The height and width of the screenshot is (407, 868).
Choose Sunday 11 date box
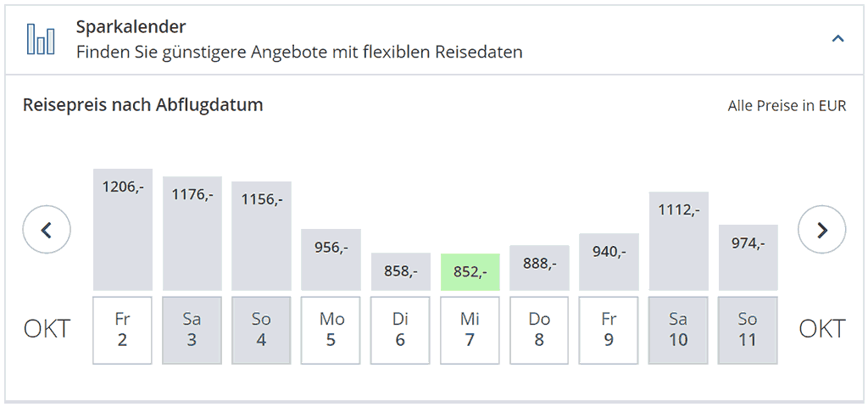click(x=748, y=330)
